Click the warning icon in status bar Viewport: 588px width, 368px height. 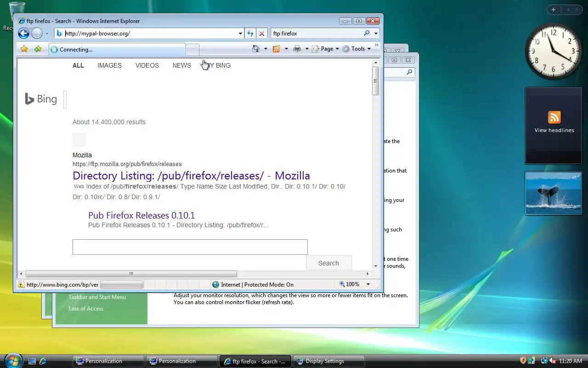click(x=21, y=285)
